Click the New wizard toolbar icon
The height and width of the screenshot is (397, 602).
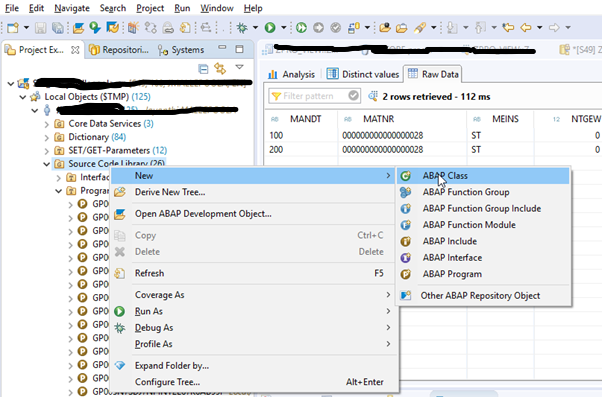13,28
